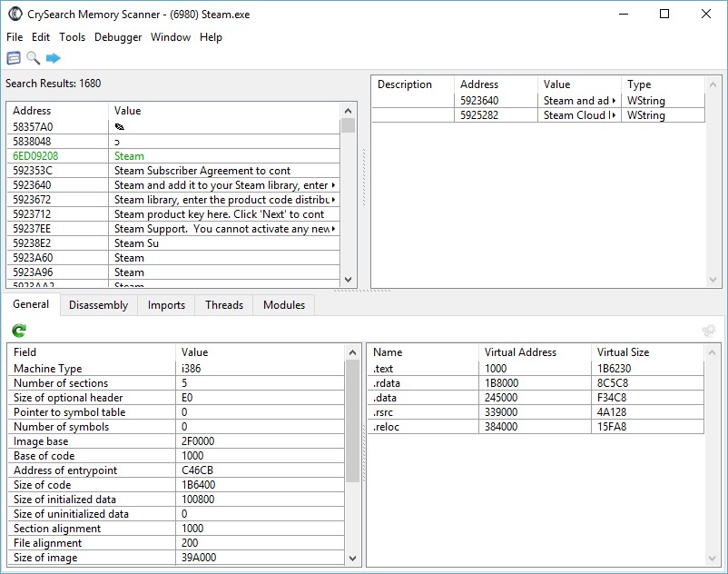Select search result at address 5923A60
Screen dimensions: 728x574
[x=173, y=258]
